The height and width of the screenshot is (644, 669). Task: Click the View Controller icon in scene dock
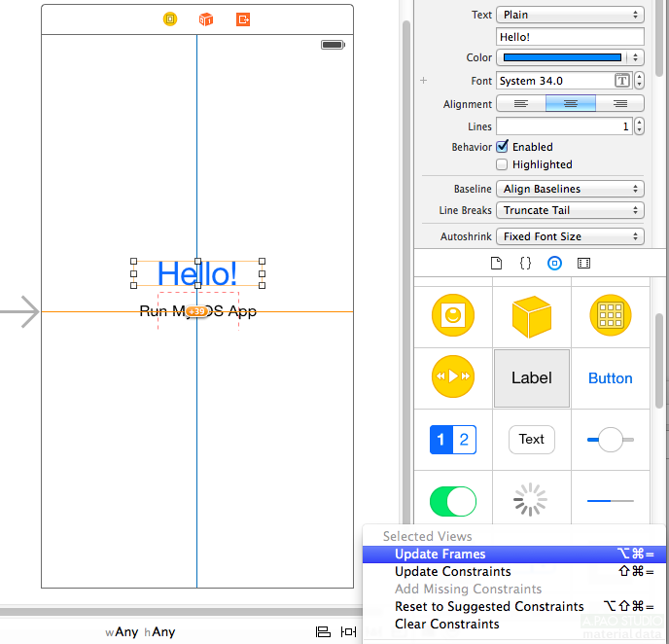(170, 18)
